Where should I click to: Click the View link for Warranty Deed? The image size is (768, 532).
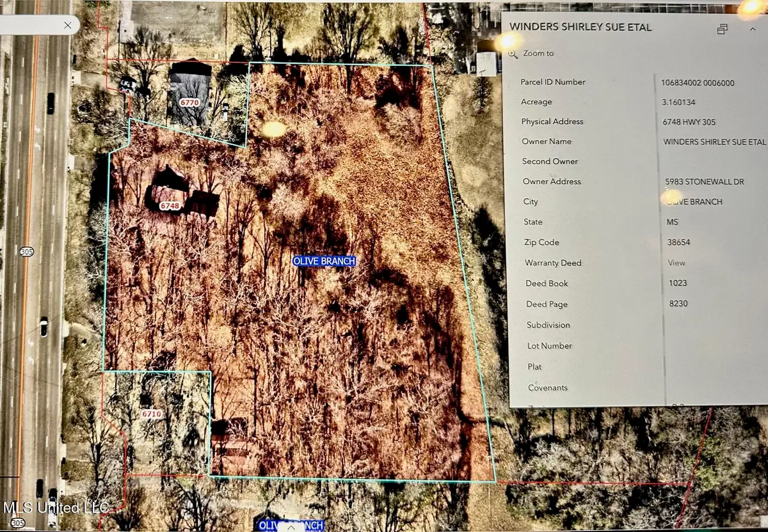[676, 262]
